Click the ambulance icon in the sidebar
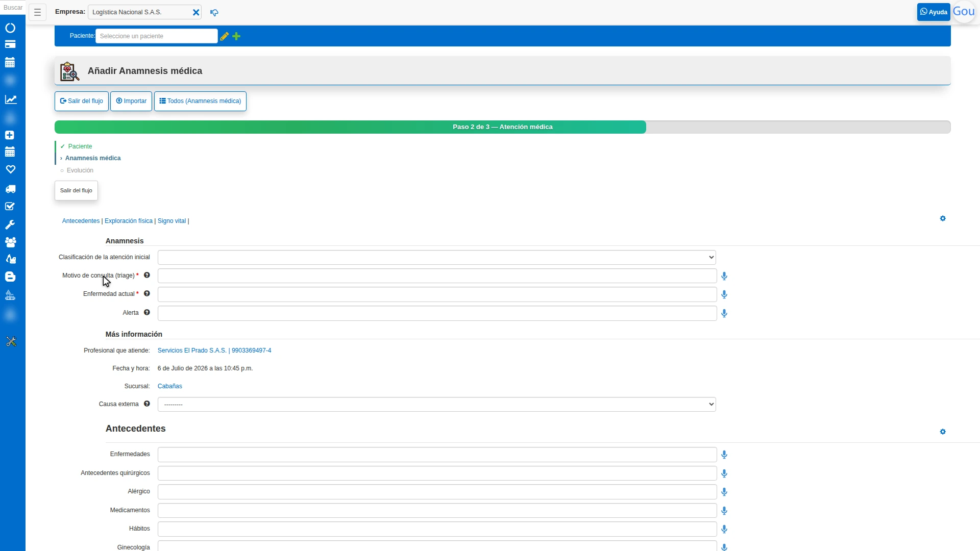980x551 pixels. 10,189
